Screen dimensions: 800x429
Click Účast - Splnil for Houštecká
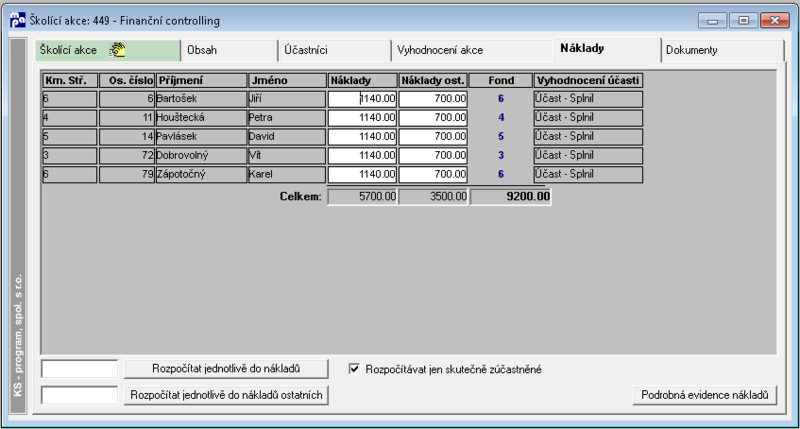tap(588, 118)
